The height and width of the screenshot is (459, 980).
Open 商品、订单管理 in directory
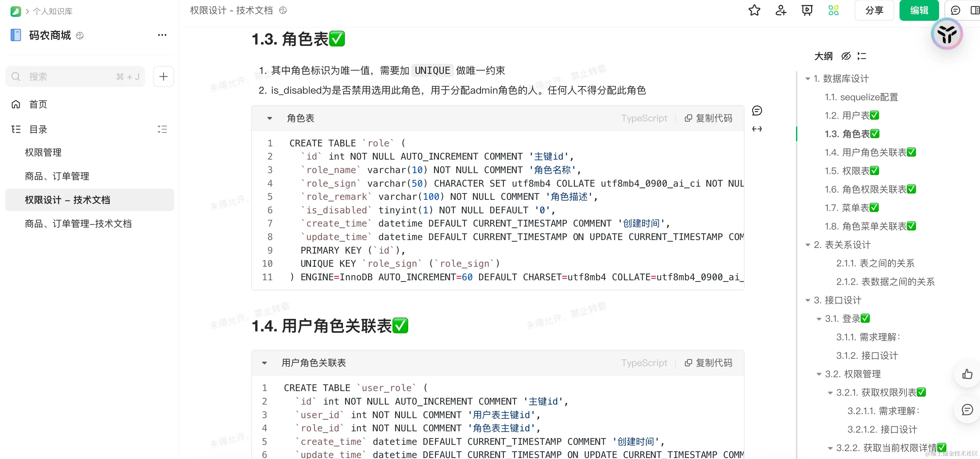click(x=57, y=176)
